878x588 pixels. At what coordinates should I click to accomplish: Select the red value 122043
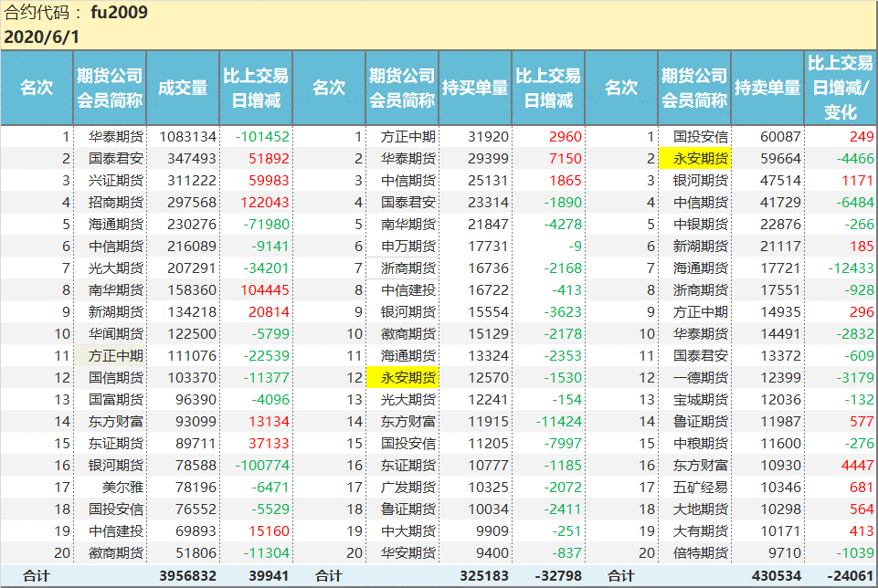tap(265, 203)
